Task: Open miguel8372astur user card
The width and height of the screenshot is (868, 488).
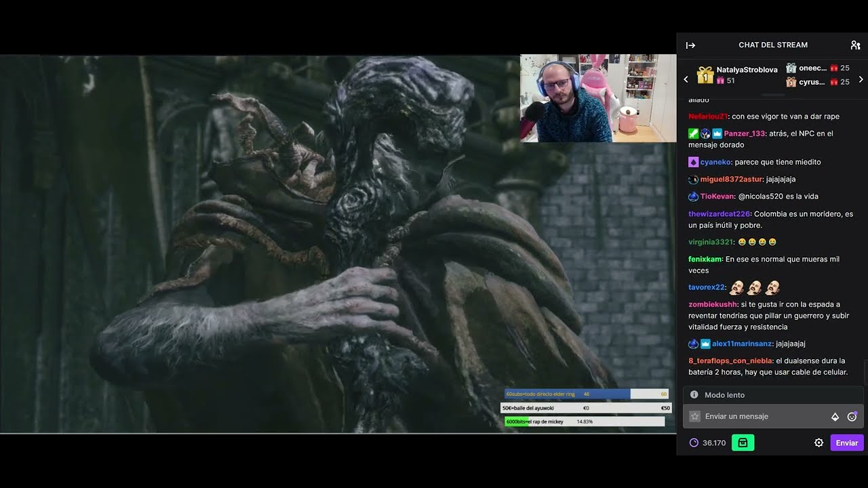Action: pos(731,180)
